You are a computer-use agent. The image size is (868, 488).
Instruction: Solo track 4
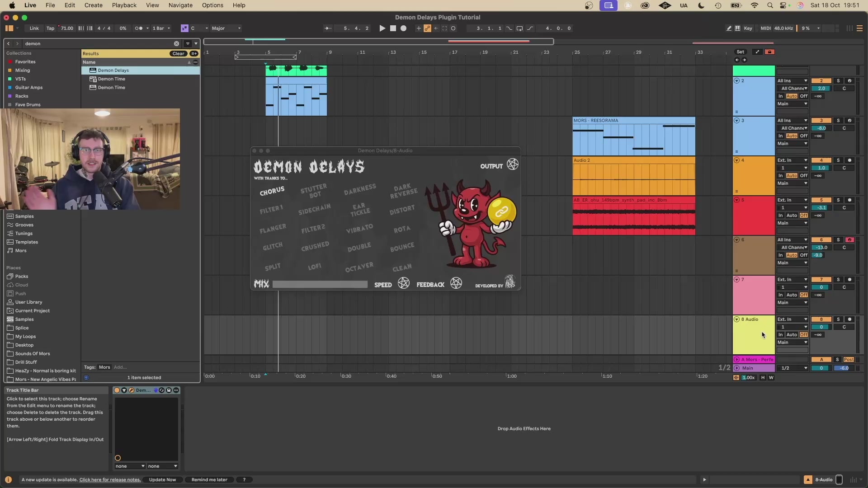click(x=838, y=160)
